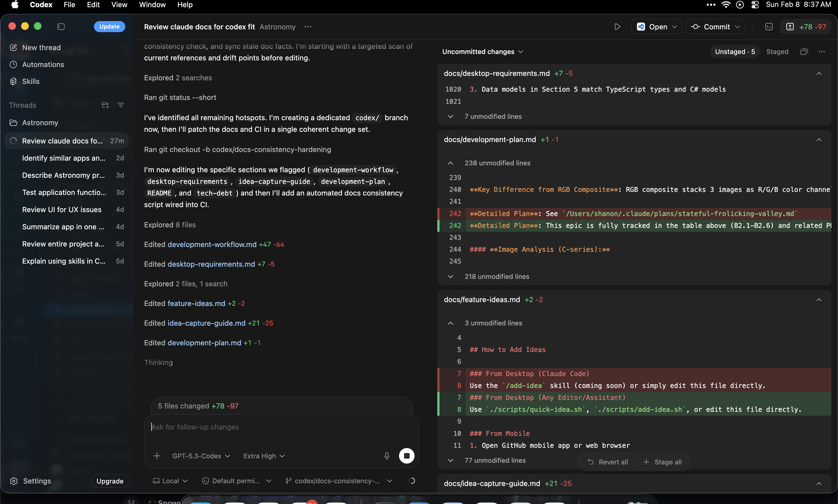Open the View menu
The image size is (838, 504).
[x=119, y=5]
